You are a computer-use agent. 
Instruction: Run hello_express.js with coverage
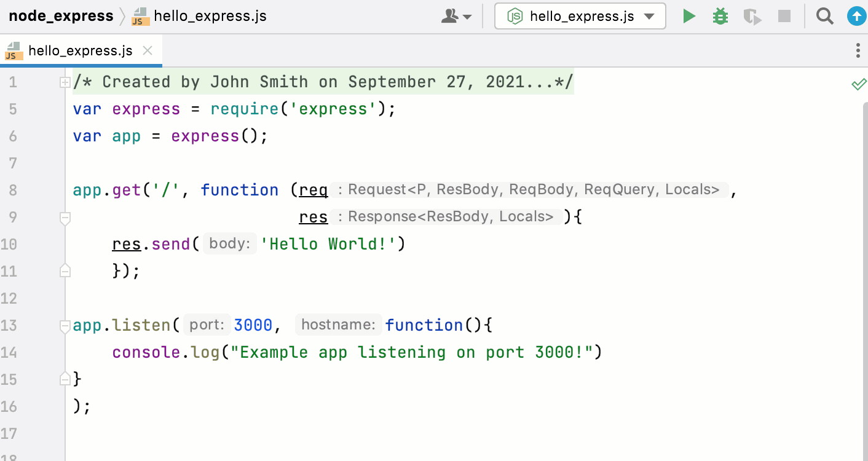coord(752,16)
